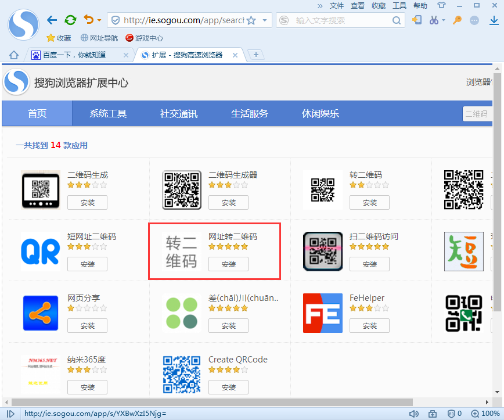Install the 二维码生成器 extension

pyautogui.click(x=229, y=203)
